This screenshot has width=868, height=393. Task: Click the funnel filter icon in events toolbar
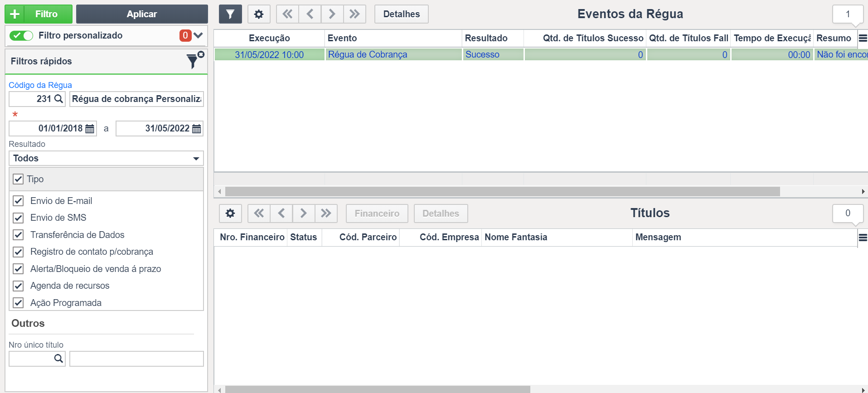pyautogui.click(x=230, y=14)
